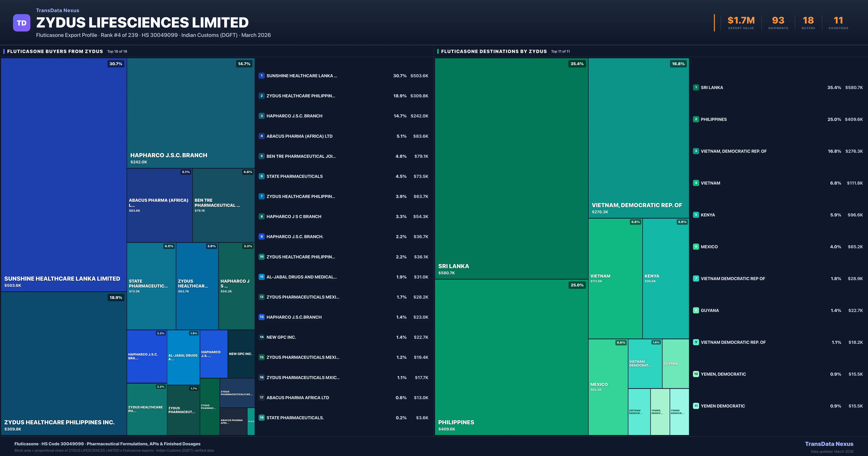
Task: Select the Hapharco J.S.C. Branch $242.0K block
Action: 190,113
